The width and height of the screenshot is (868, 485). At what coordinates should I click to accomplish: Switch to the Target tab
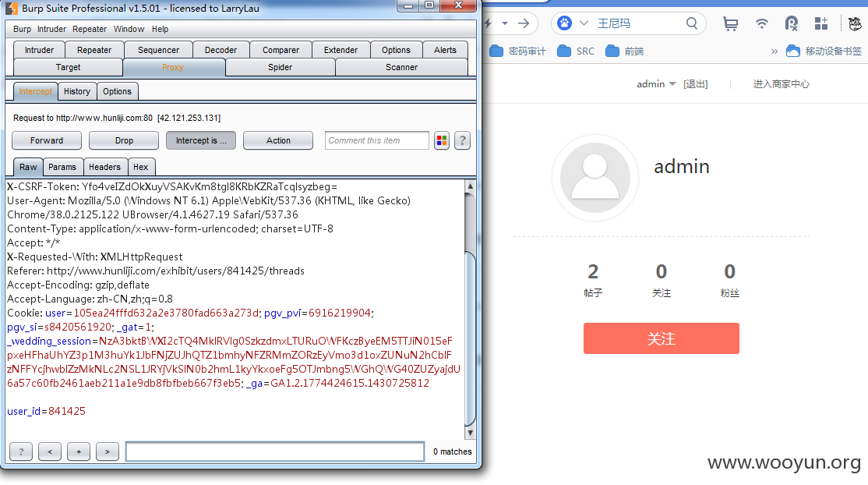[x=68, y=67]
